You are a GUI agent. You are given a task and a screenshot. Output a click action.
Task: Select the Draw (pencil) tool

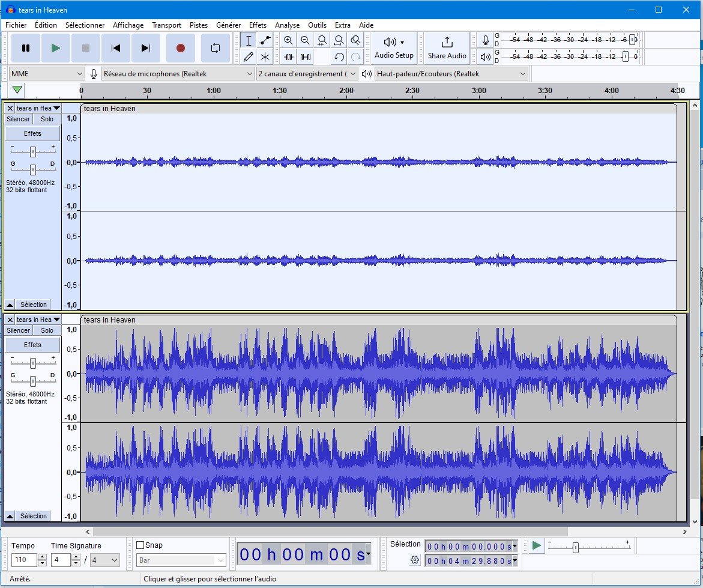249,57
